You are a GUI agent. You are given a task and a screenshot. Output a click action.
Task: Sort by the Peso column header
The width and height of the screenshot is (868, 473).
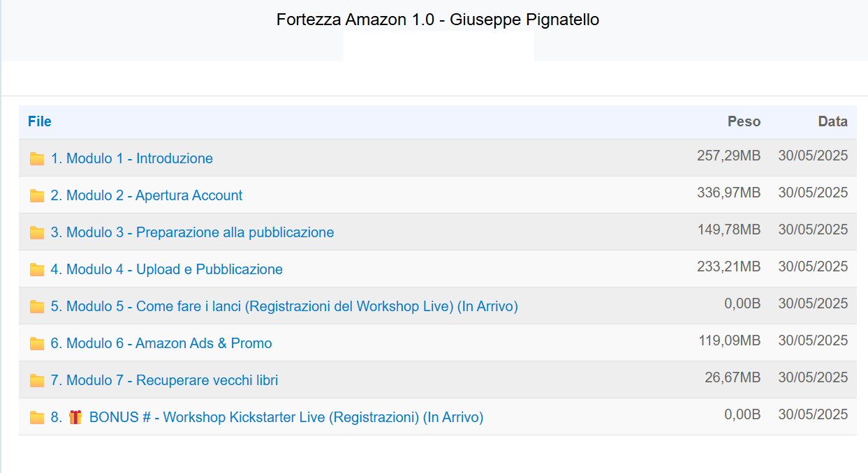pyautogui.click(x=744, y=121)
